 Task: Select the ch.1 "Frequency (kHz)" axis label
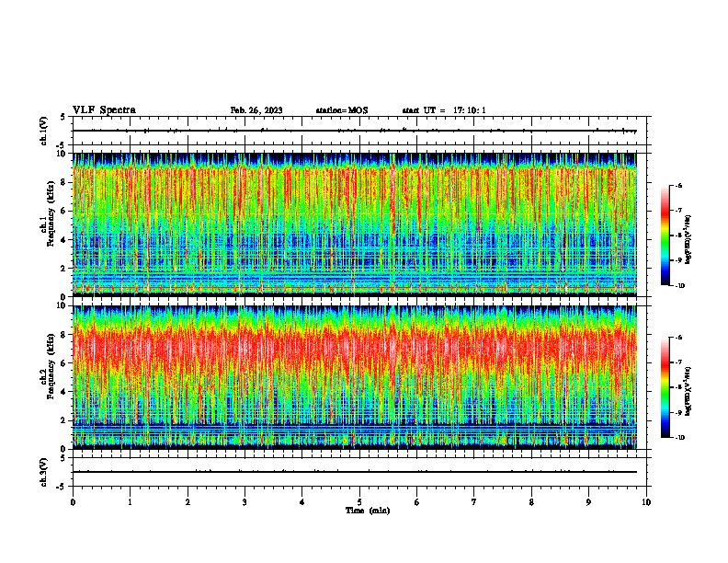point(51,214)
